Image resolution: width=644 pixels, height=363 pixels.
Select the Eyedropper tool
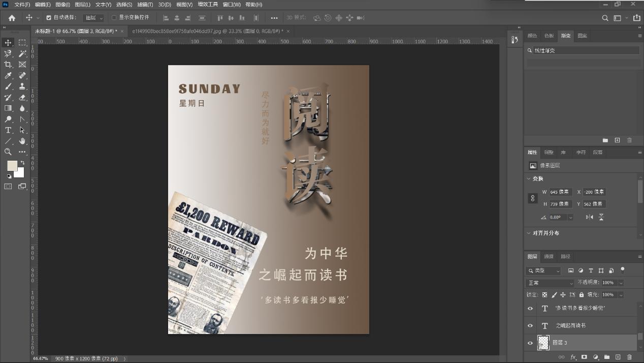click(8, 75)
